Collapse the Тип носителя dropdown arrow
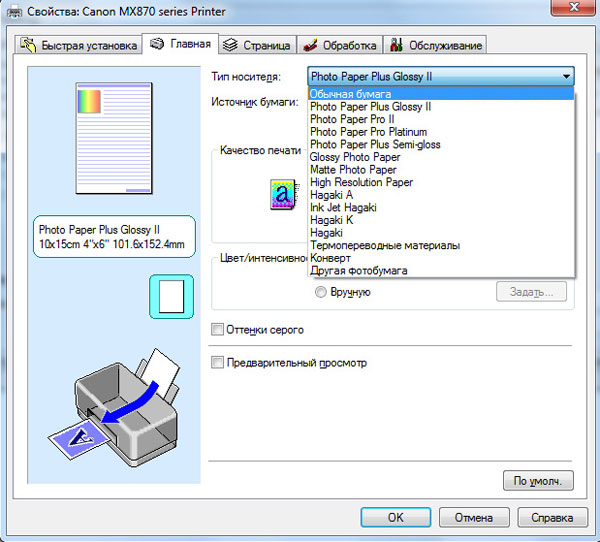Image resolution: width=600 pixels, height=542 pixels. click(x=566, y=77)
